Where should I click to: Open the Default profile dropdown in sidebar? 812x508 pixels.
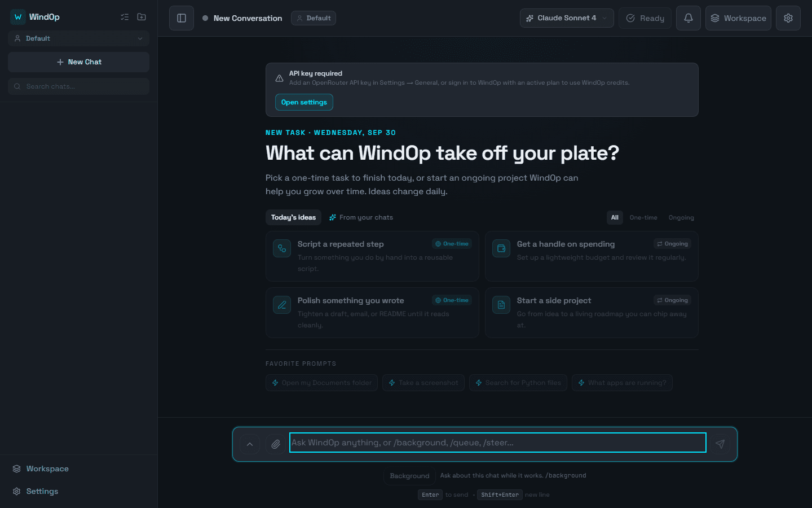pos(78,38)
